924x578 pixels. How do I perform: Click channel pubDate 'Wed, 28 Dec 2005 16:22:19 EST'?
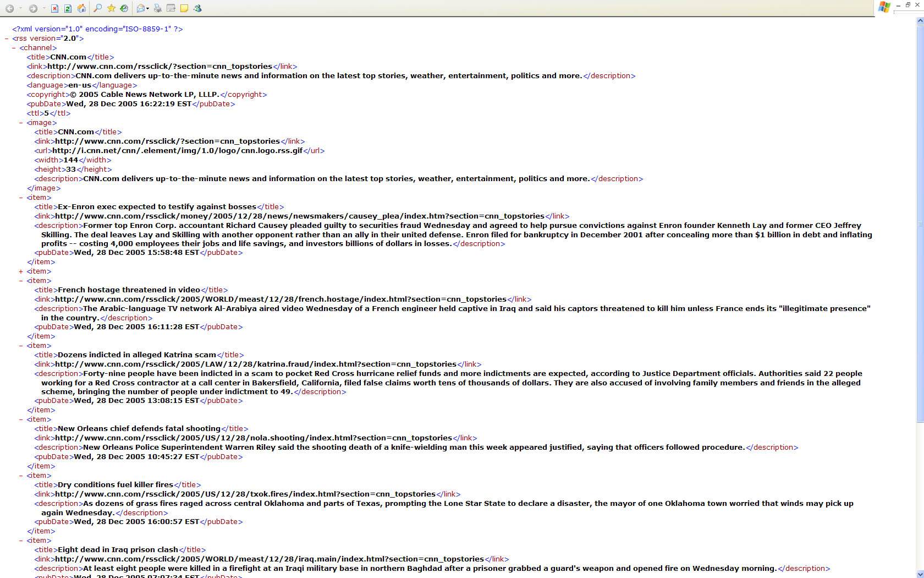(x=129, y=104)
